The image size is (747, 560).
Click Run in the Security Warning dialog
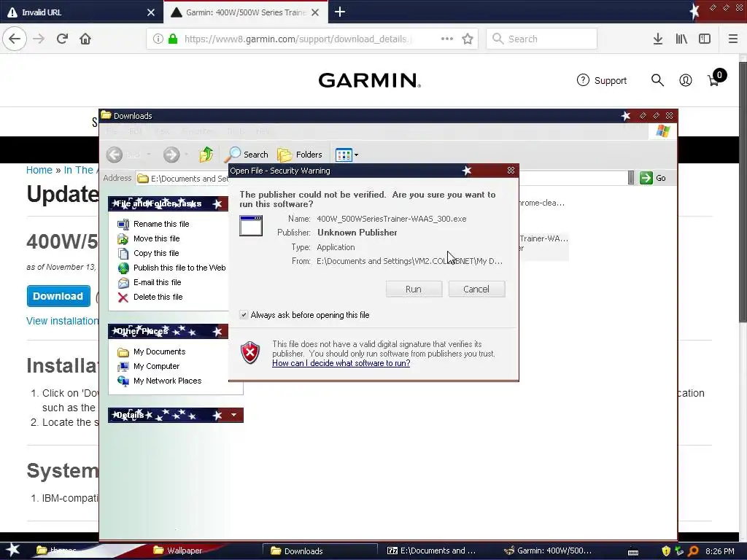[414, 289]
